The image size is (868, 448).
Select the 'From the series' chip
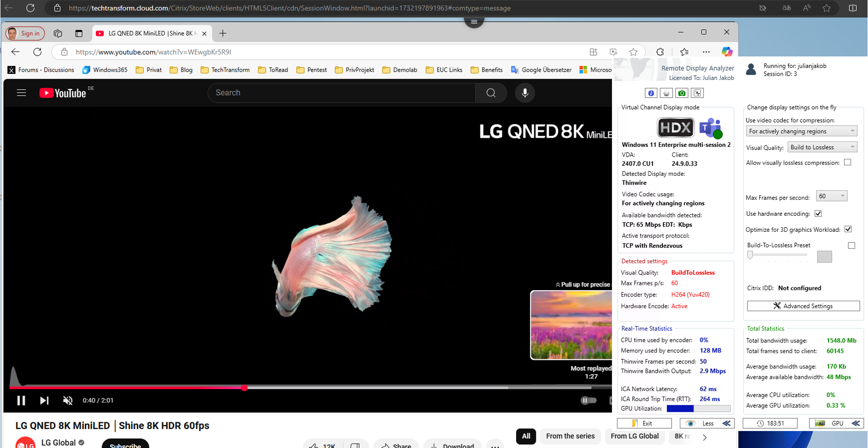pyautogui.click(x=570, y=436)
